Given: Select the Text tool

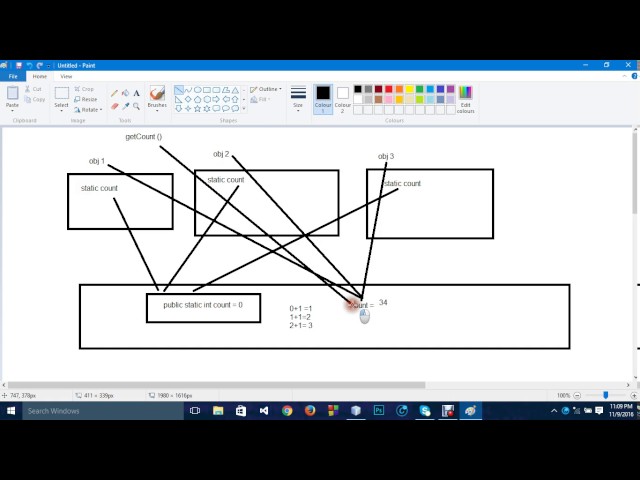Looking at the screenshot, I should pos(137,93).
